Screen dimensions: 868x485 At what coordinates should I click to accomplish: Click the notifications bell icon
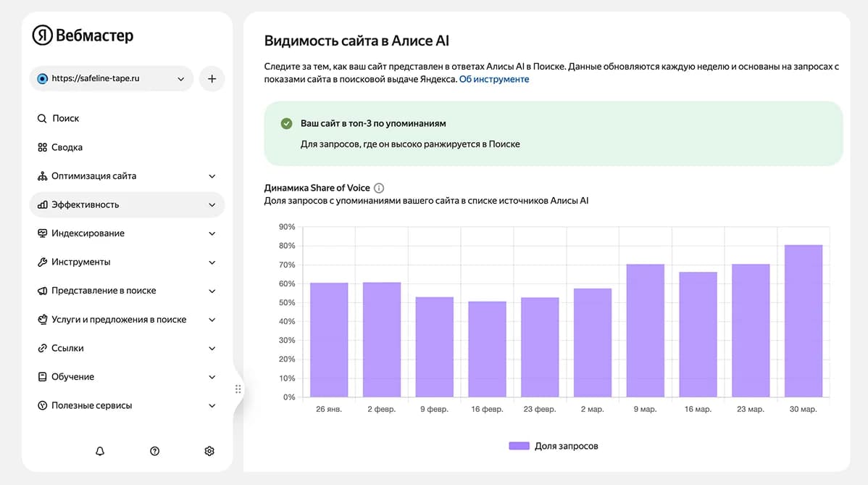point(100,451)
